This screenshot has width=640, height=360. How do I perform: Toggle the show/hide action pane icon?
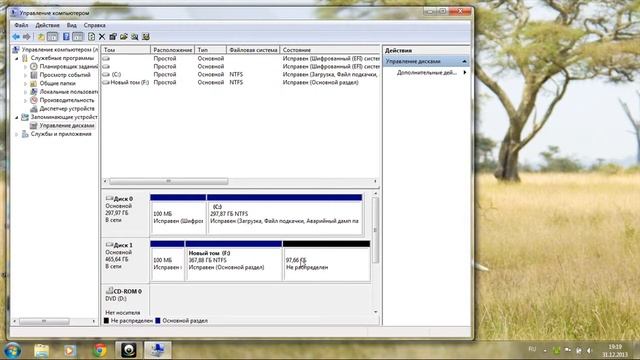coord(78,37)
